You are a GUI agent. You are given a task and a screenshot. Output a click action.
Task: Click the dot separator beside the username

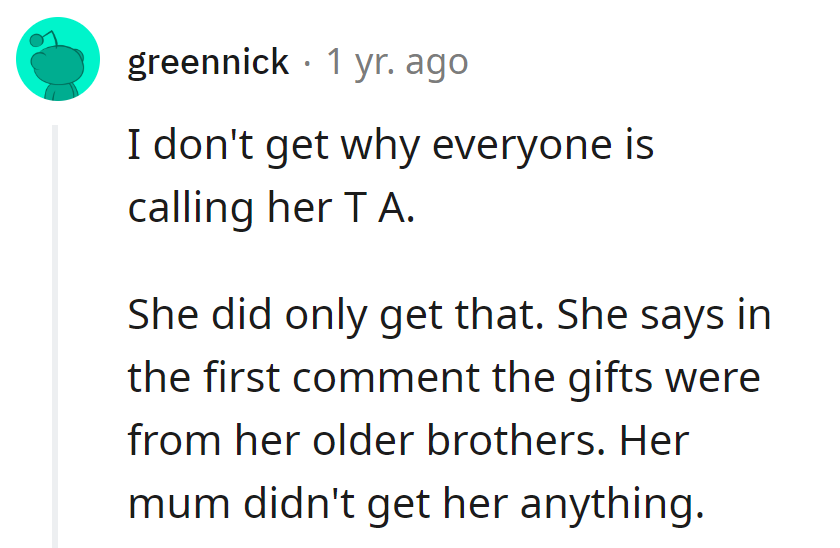[x=307, y=64]
